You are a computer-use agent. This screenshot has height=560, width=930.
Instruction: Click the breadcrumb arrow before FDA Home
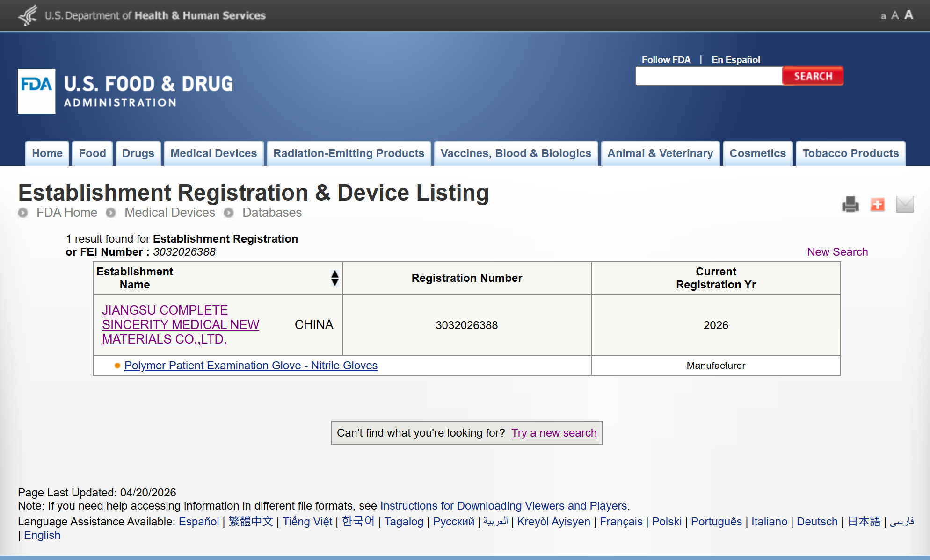coord(22,213)
